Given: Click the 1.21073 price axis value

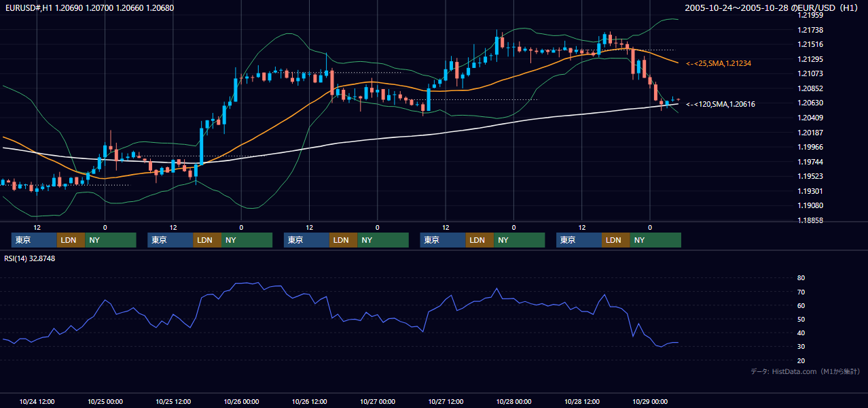Looking at the screenshot, I should [x=811, y=73].
